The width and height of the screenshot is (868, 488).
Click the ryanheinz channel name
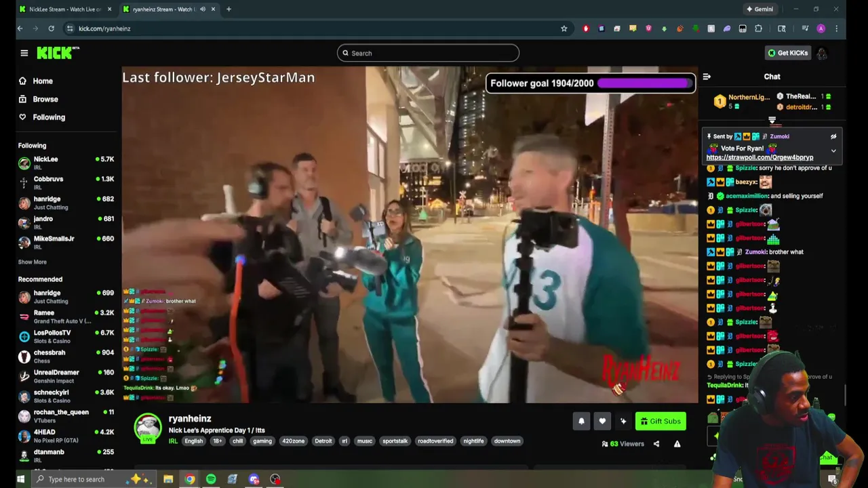[x=190, y=419]
